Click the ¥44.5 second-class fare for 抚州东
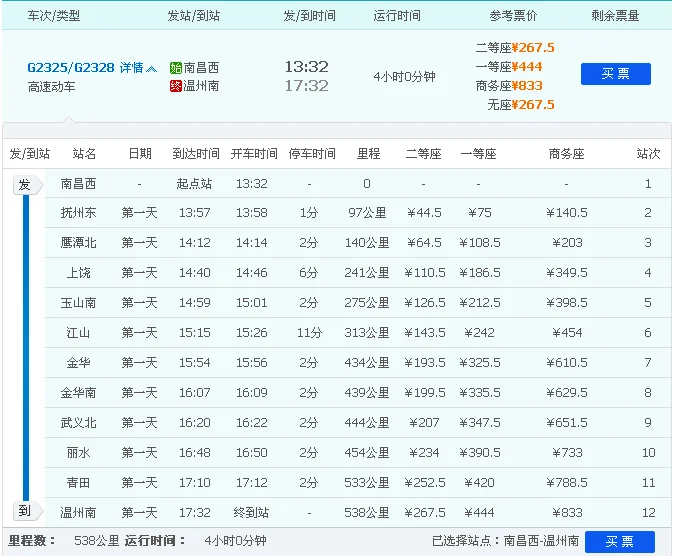 click(424, 213)
